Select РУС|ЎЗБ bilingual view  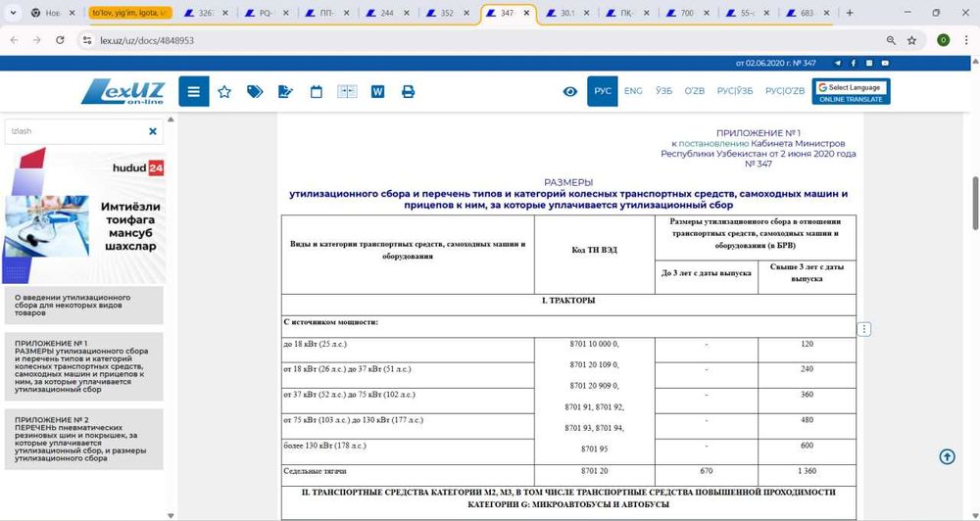[735, 91]
